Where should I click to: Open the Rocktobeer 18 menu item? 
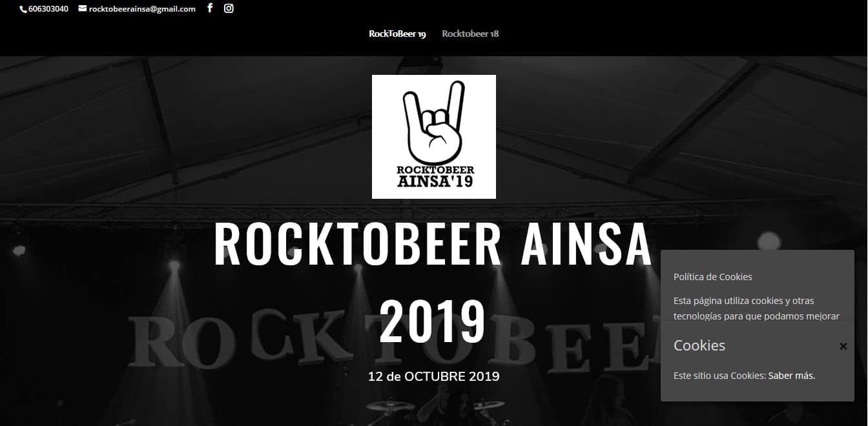click(470, 34)
